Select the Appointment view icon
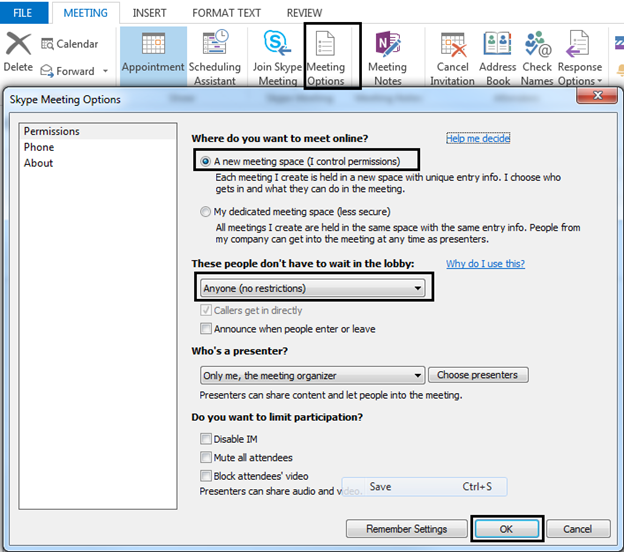 click(153, 43)
